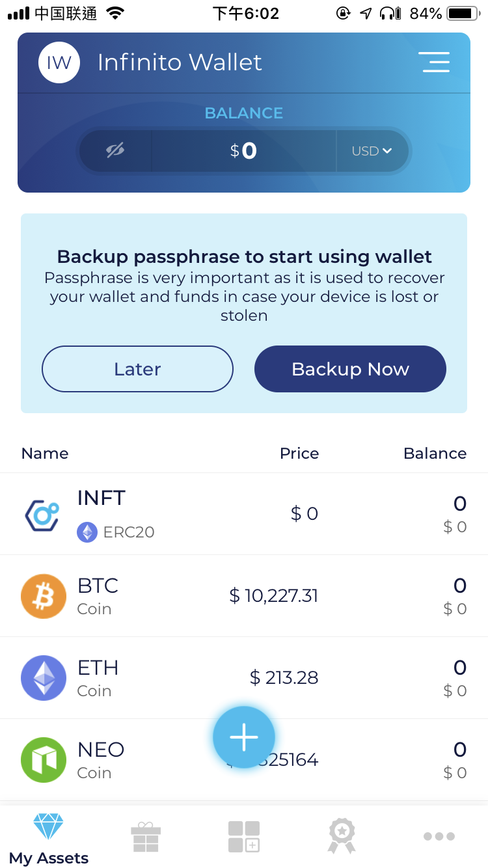Click the Name column header
This screenshot has width=488, height=868.
pos(44,453)
